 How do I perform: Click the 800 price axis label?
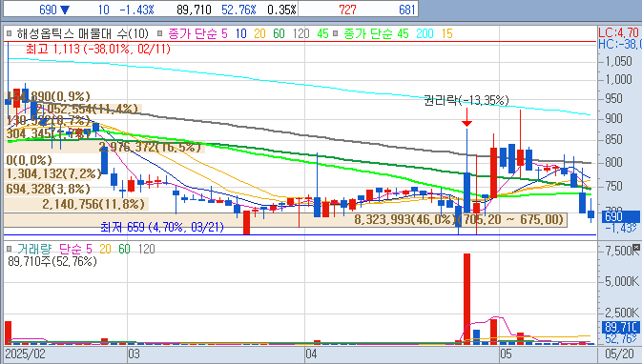[x=613, y=162]
